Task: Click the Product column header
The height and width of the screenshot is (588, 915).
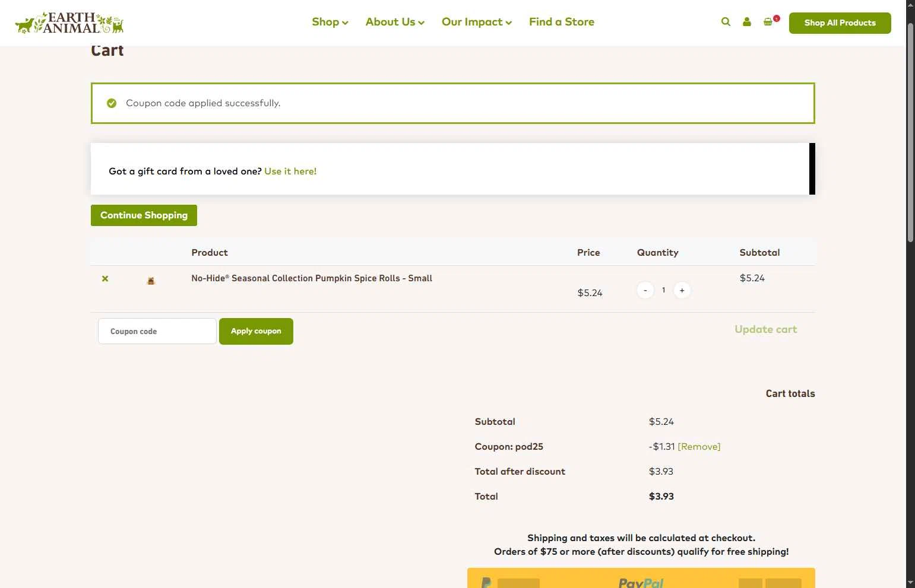Action: coord(210,253)
